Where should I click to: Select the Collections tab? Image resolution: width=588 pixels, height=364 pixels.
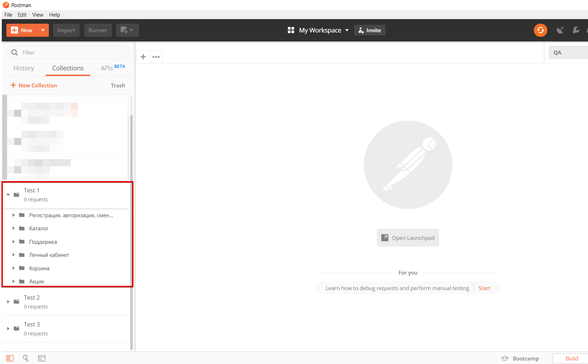[68, 68]
